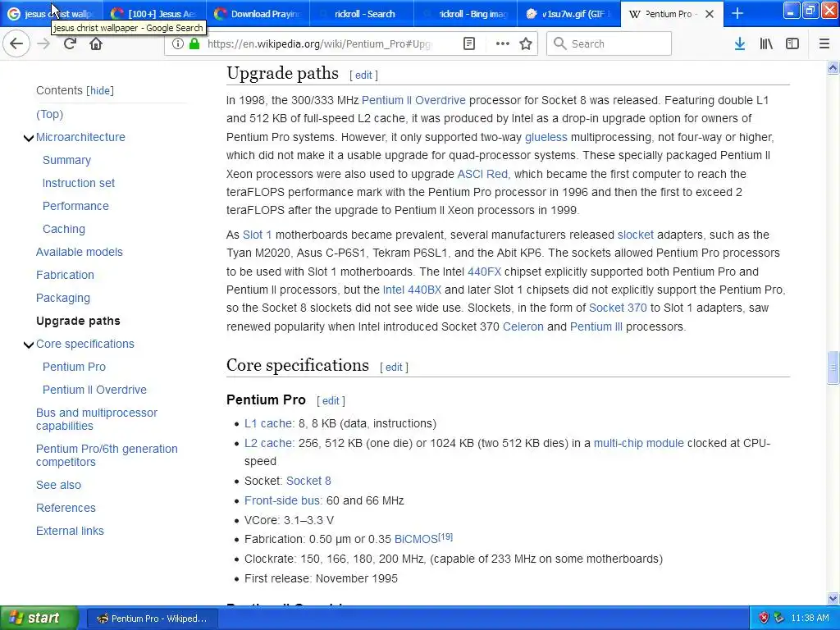Show site information icon in address bar
Viewport: 840px width, 630px height.
(177, 44)
